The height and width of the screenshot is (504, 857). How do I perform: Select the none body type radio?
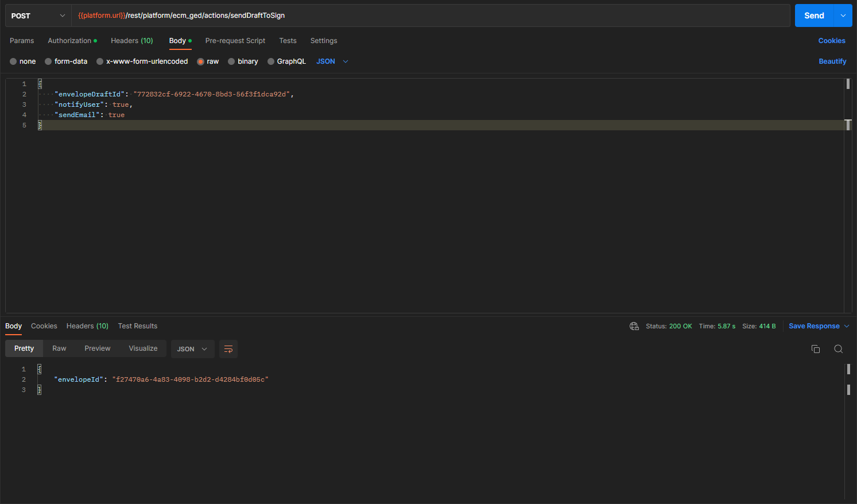point(13,61)
